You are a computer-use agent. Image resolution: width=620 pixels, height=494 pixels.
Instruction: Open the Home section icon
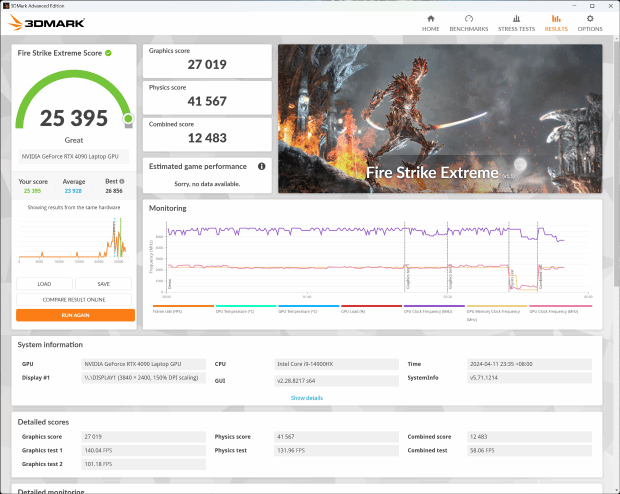(431, 19)
